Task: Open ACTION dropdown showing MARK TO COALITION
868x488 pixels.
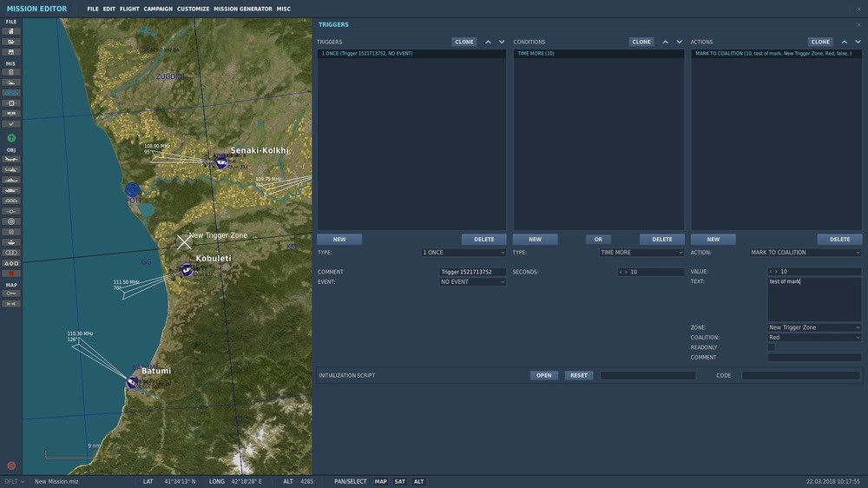Action: 806,253
